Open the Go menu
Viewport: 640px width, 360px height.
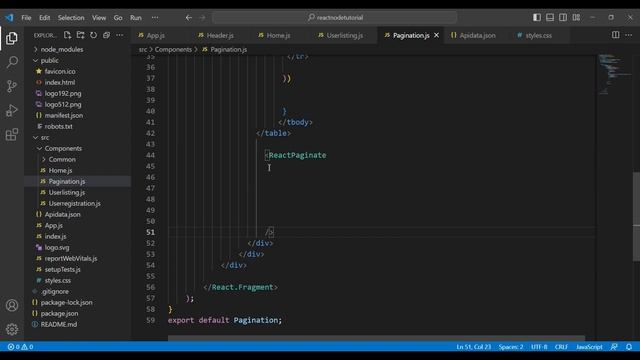click(x=118, y=18)
